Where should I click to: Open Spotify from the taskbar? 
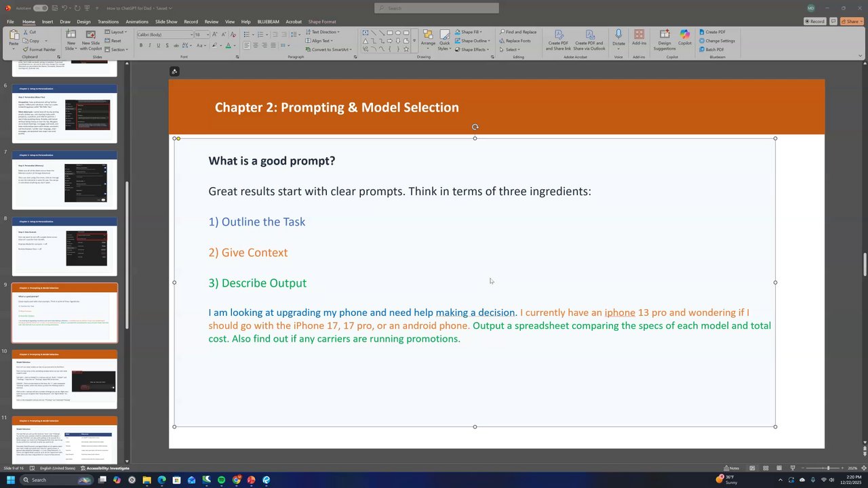[221, 480]
